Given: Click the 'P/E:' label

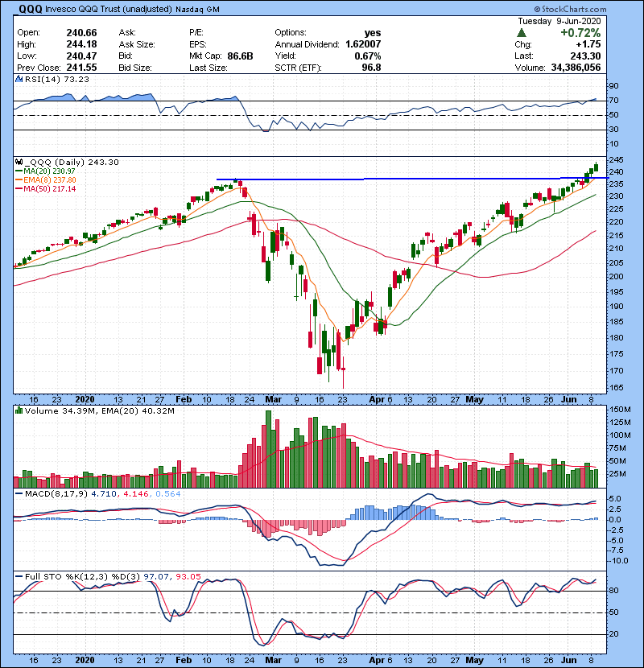Looking at the screenshot, I should pos(196,33).
